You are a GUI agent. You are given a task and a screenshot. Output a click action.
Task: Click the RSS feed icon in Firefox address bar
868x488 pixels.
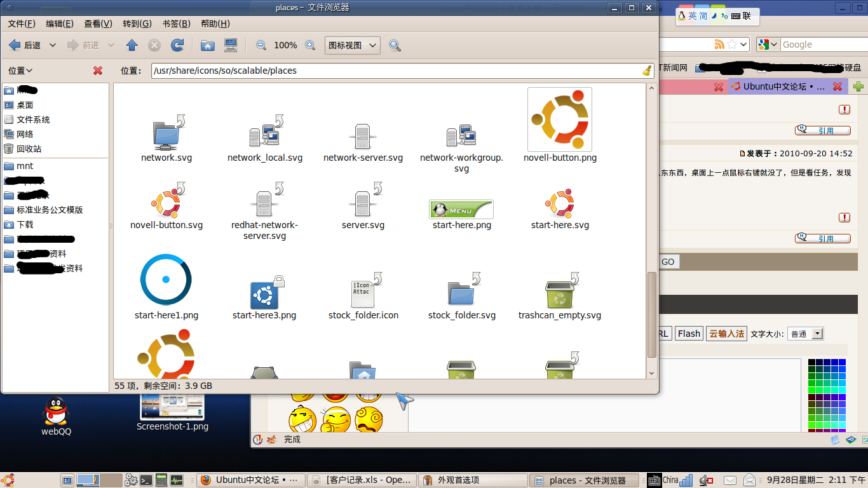719,44
